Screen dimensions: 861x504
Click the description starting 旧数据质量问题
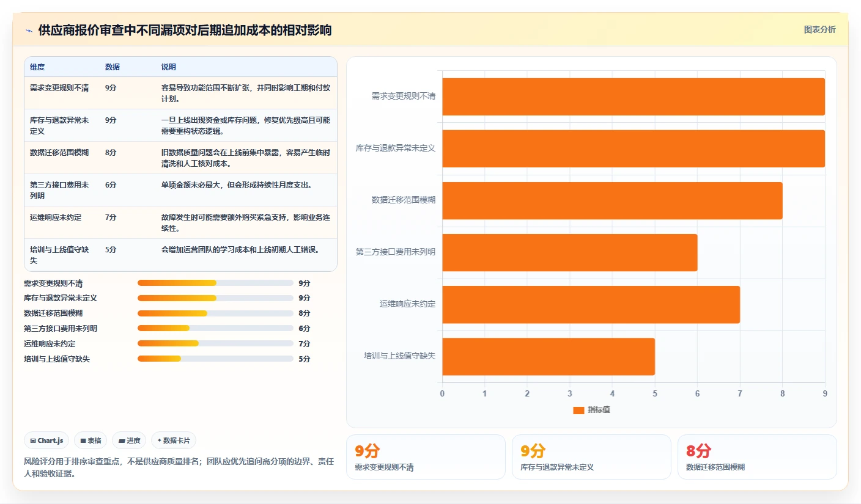click(246, 158)
